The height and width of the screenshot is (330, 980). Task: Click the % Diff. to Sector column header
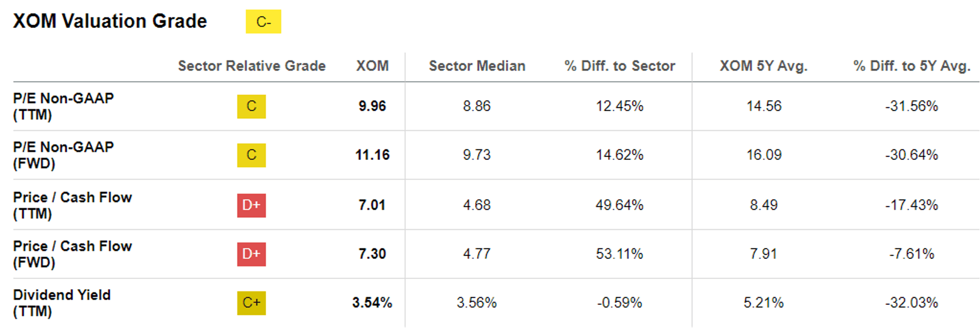click(620, 66)
